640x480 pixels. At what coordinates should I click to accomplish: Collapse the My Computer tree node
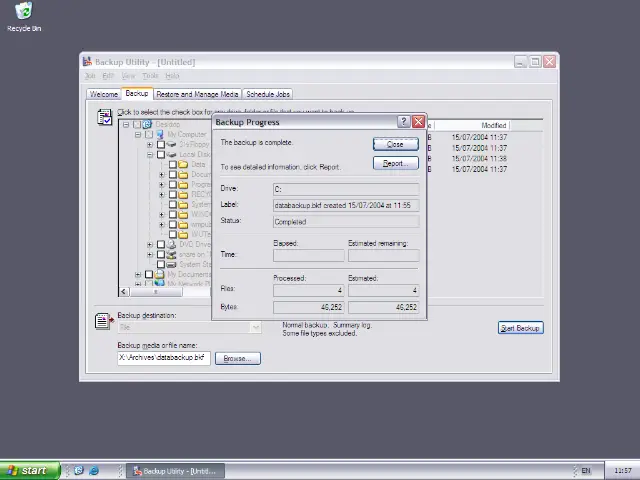(x=138, y=134)
